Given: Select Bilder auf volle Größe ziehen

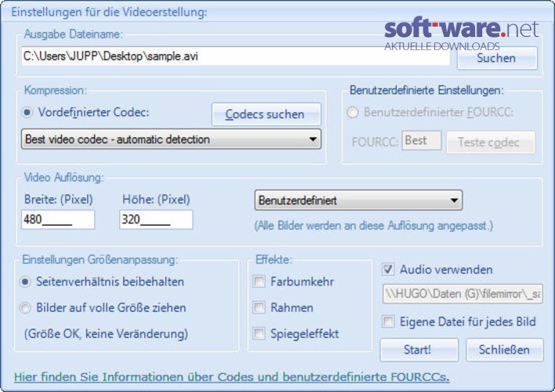Looking at the screenshot, I should [x=25, y=308].
